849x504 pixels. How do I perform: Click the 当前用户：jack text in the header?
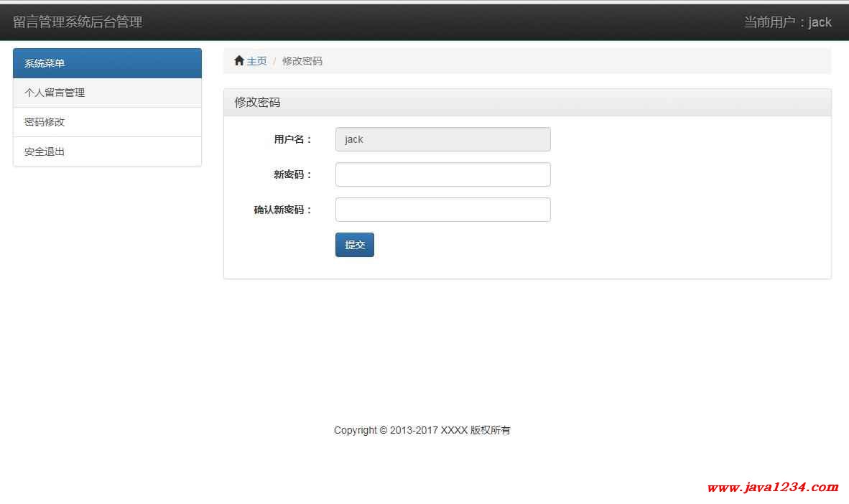pyautogui.click(x=787, y=22)
